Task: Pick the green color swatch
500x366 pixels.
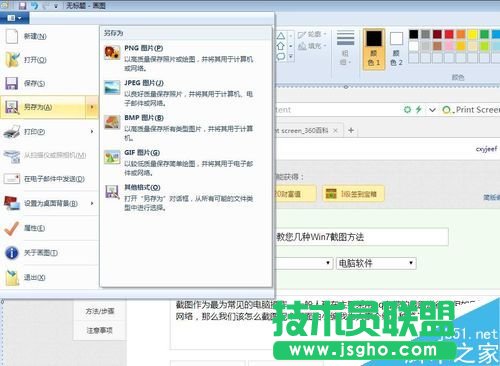Action: pos(484,34)
